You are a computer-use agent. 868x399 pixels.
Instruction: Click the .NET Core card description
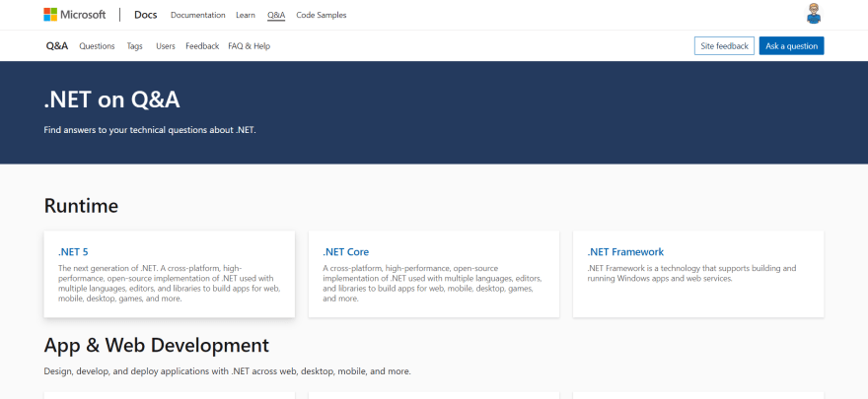433,284
